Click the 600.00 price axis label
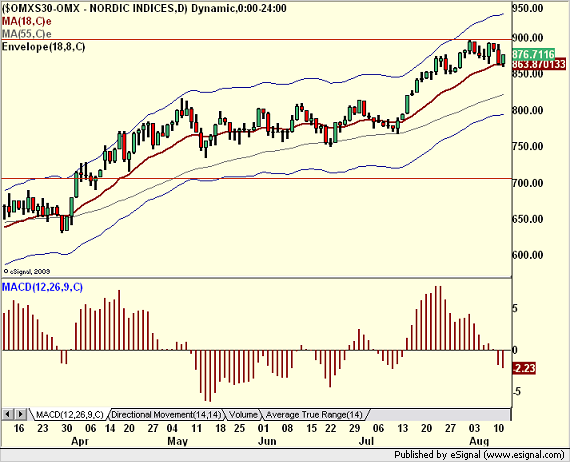 [527, 255]
